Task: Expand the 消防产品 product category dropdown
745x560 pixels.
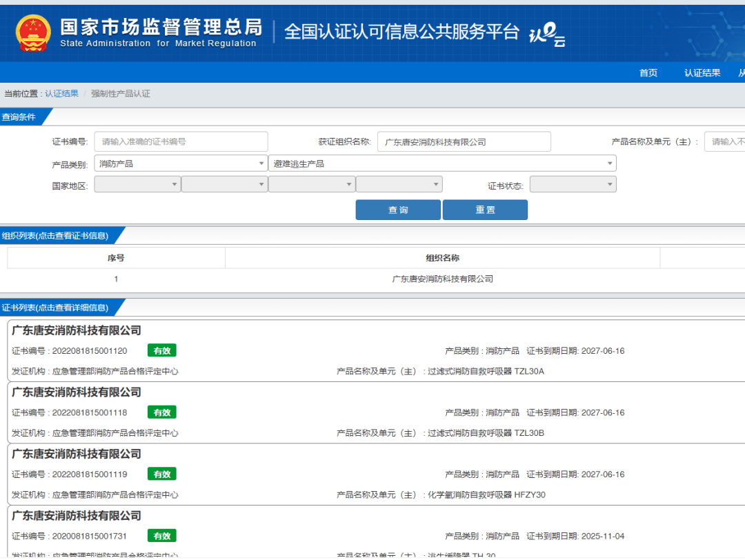Action: 180,163
